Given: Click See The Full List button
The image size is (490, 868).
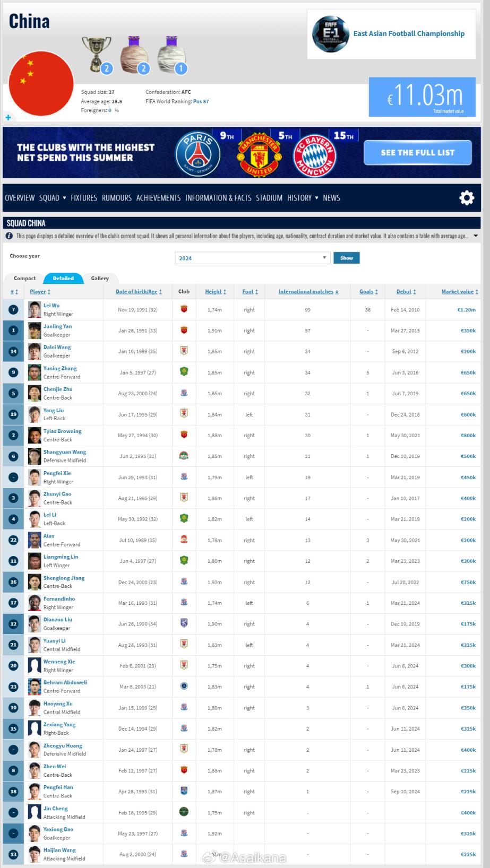Looking at the screenshot, I should tap(417, 153).
